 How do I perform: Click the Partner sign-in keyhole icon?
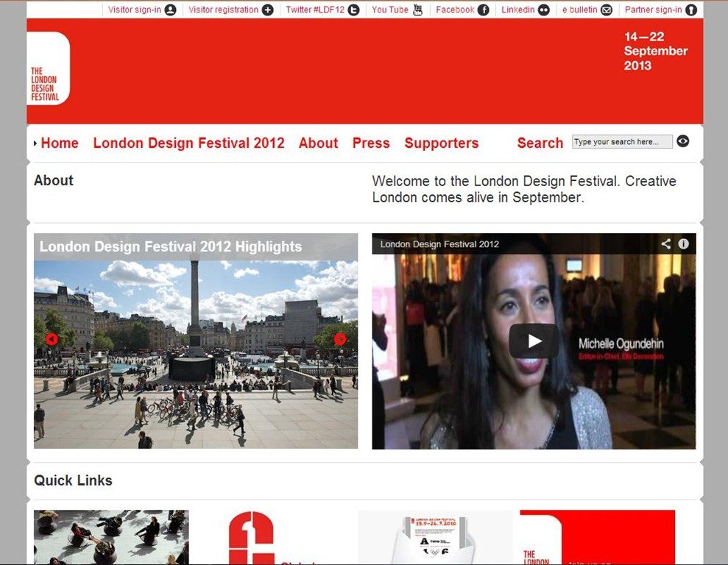point(691,10)
